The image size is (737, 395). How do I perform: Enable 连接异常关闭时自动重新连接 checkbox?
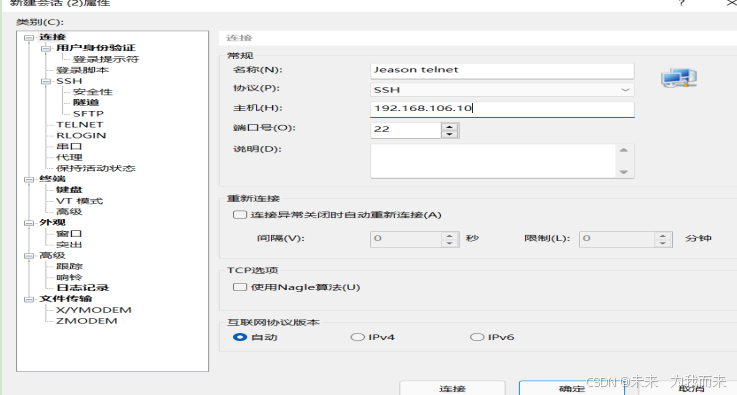click(240, 215)
